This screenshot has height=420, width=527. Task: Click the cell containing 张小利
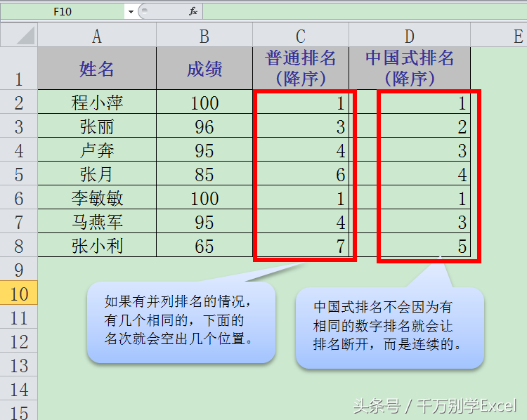click(97, 245)
